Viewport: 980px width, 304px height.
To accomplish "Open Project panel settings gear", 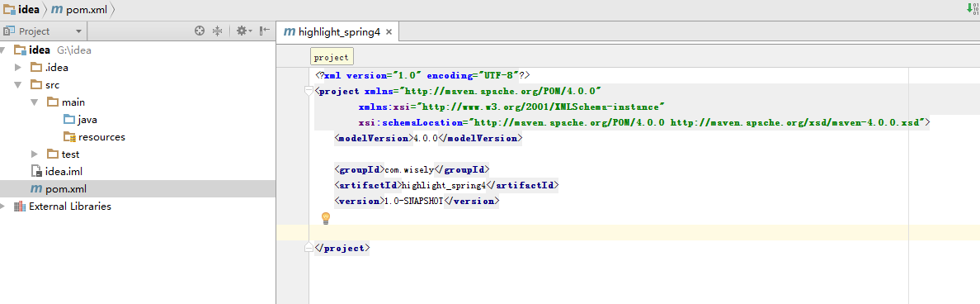I will pyautogui.click(x=243, y=31).
